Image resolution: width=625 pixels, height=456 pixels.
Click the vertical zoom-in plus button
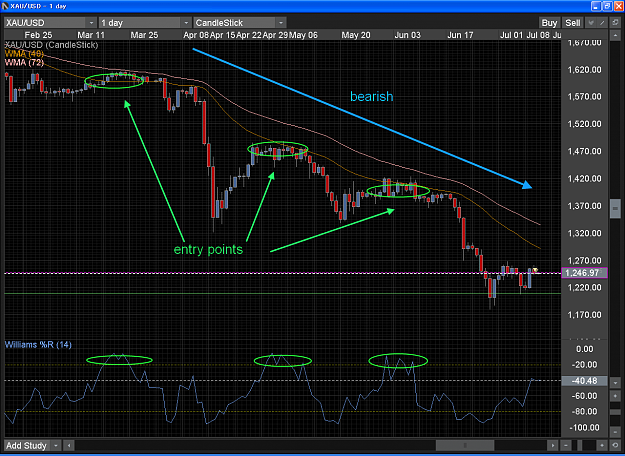coord(615,396)
